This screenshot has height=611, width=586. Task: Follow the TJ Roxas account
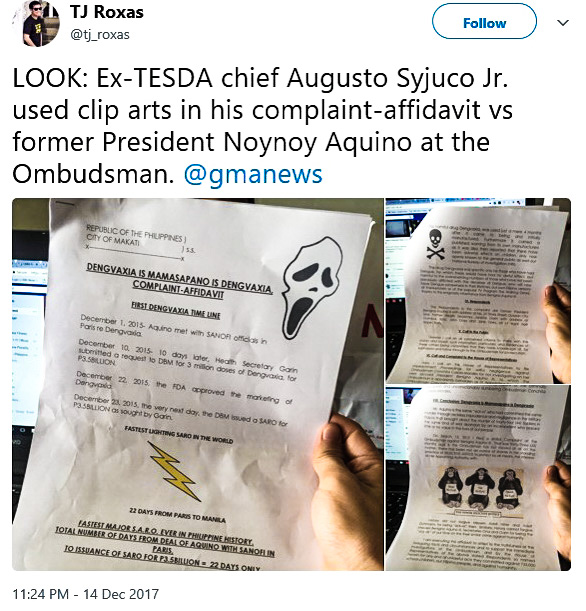tap(484, 23)
